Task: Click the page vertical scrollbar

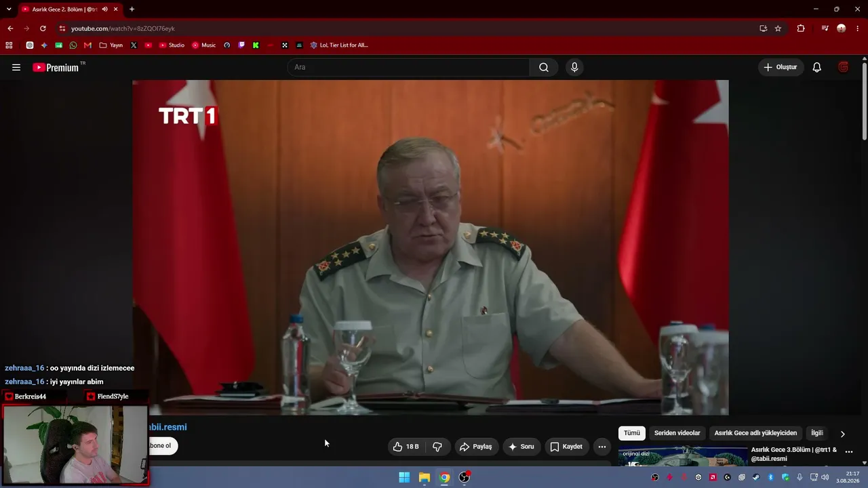Action: coord(865,102)
